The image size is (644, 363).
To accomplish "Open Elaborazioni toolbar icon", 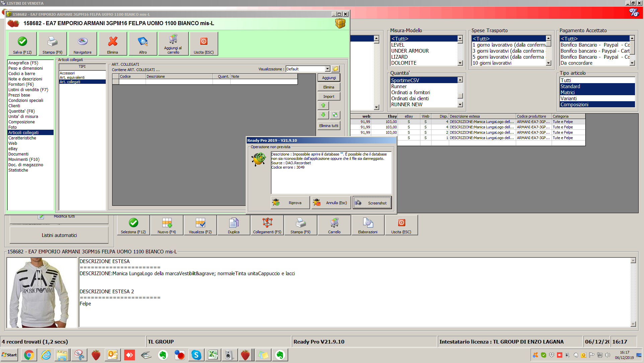I will [368, 223].
